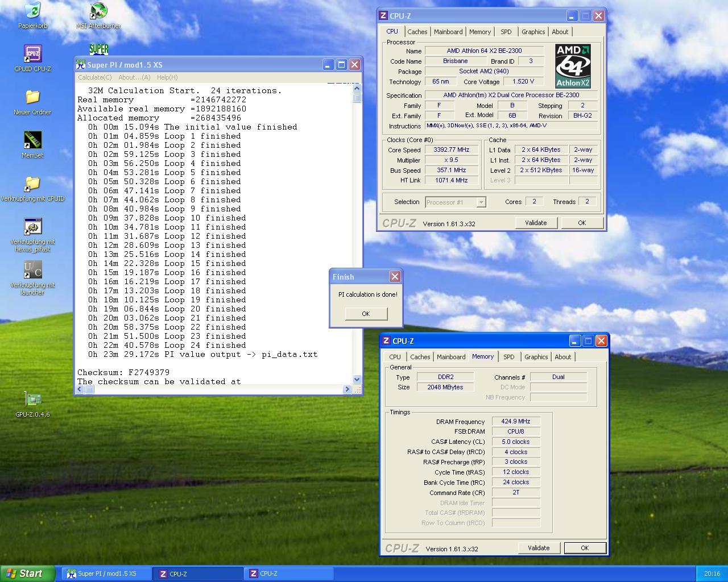The image size is (728, 582).
Task: Click Code Name value Brisbane
Action: coord(456,61)
